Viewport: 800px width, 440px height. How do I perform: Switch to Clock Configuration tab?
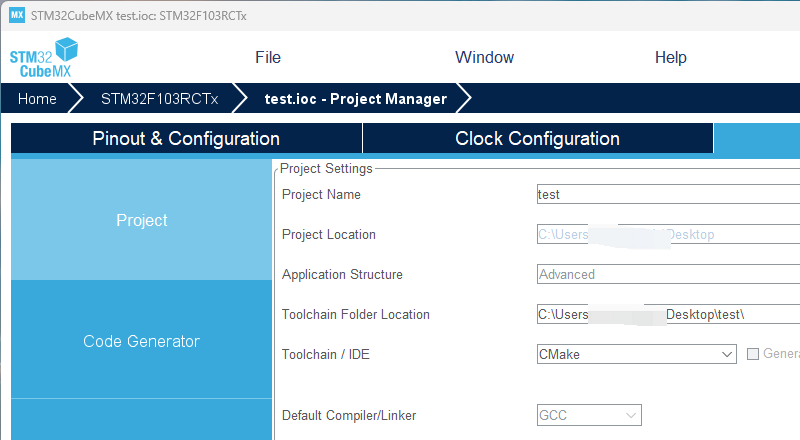pyautogui.click(x=537, y=138)
